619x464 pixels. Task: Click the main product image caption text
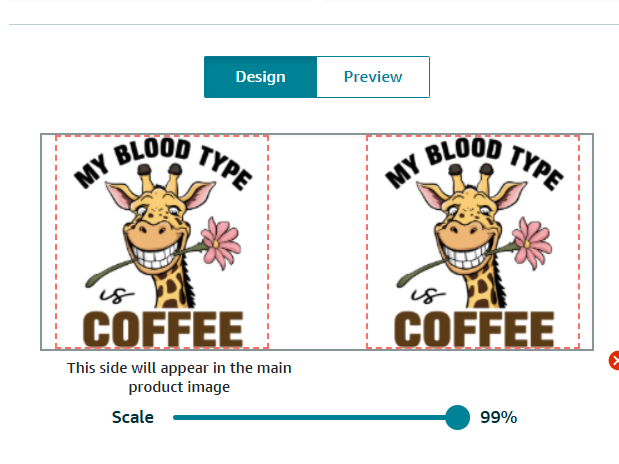click(x=179, y=377)
